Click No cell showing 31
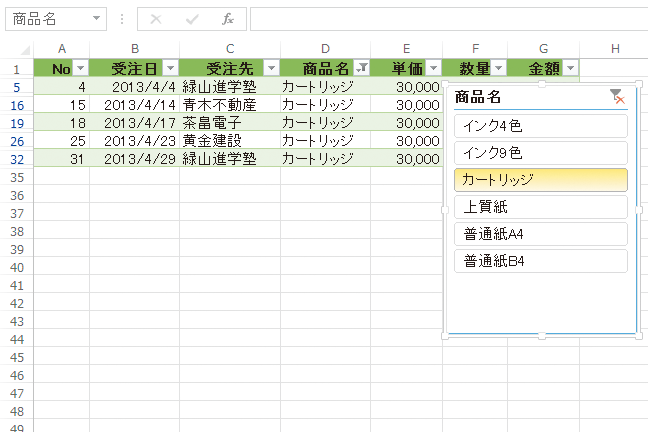Image resolution: width=648 pixels, height=432 pixels. [62, 159]
